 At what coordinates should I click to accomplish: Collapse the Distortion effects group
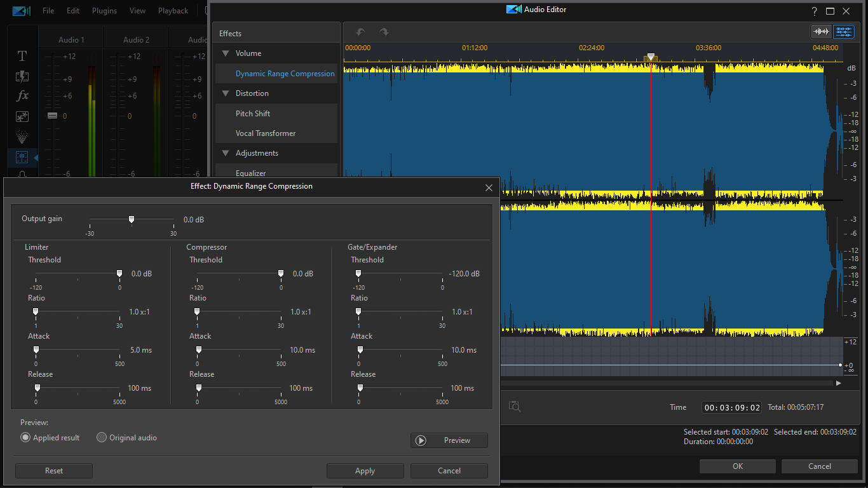pos(225,93)
